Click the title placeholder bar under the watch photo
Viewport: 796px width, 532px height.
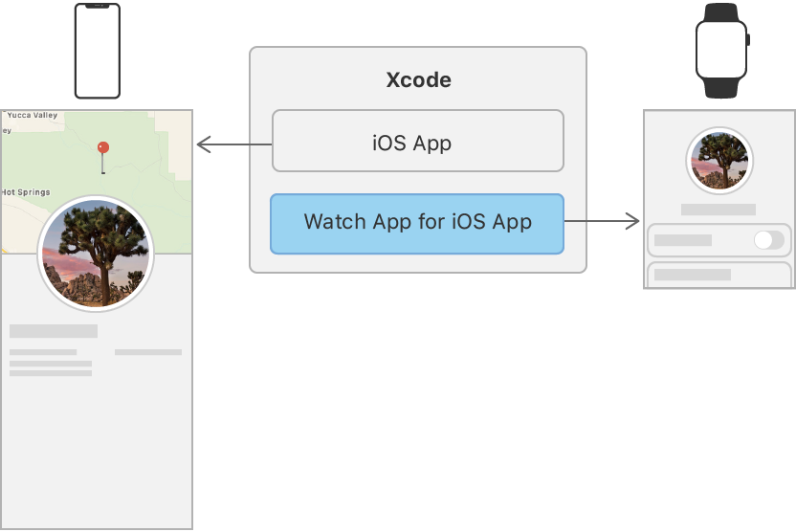[719, 210]
